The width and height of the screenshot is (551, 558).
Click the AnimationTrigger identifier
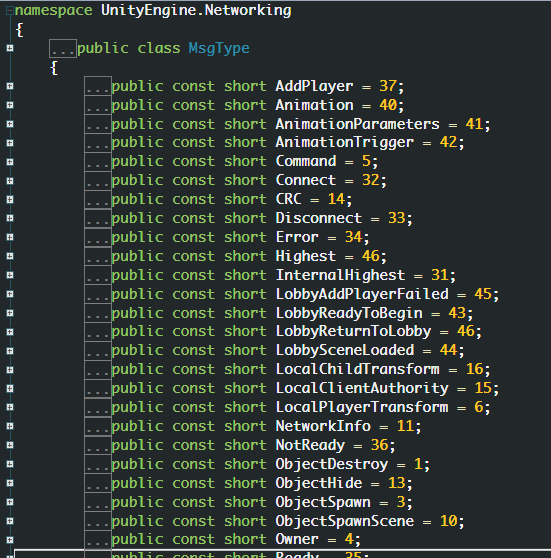pyautogui.click(x=345, y=143)
